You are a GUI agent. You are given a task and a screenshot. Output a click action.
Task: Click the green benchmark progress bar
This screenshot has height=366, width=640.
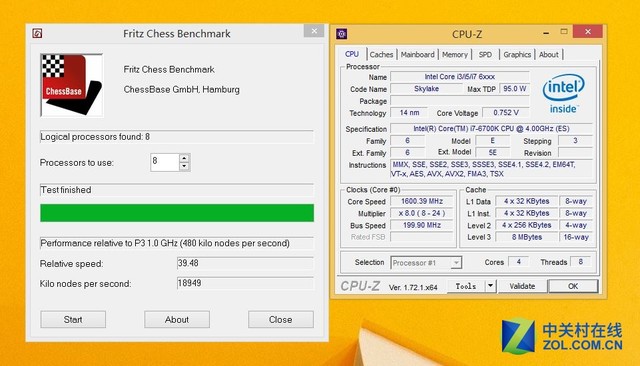tap(177, 213)
